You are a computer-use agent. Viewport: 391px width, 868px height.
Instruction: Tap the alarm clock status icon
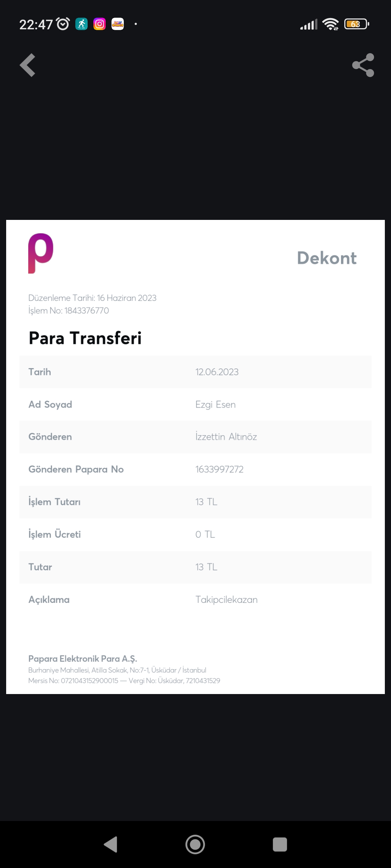(63, 24)
